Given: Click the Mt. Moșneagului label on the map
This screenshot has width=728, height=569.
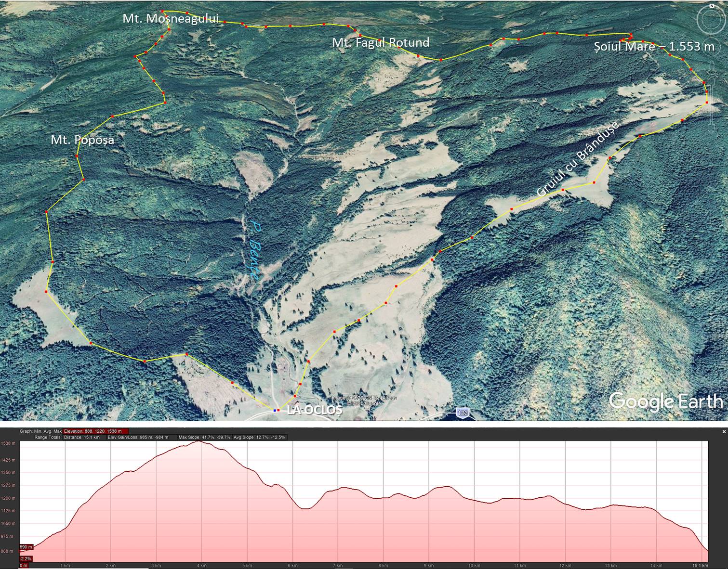Looking at the screenshot, I should tap(171, 19).
